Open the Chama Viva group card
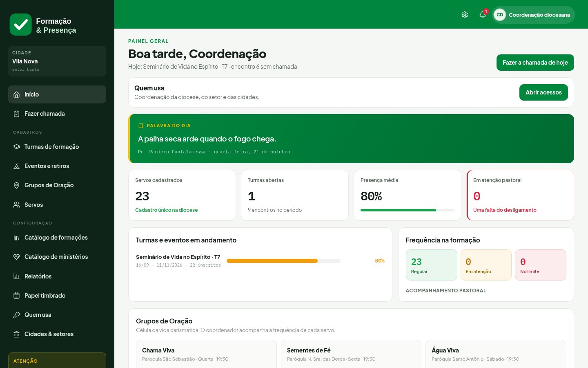The image size is (588, 368). click(x=206, y=354)
